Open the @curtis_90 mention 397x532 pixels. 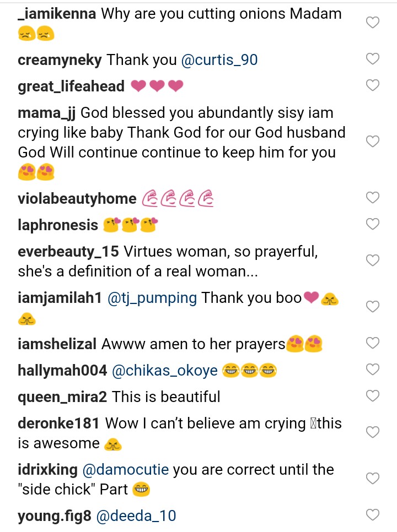click(219, 59)
